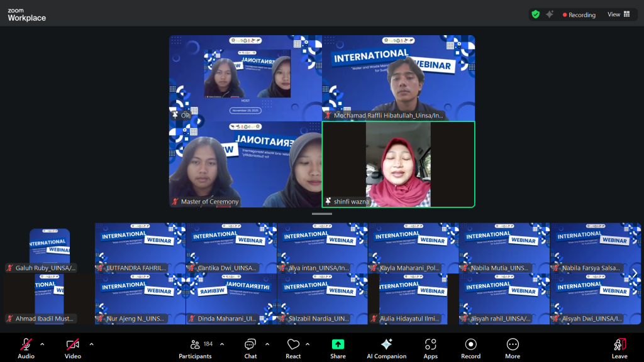Toggle the Record button
Image resolution: width=644 pixels, height=362 pixels.
[470, 347]
